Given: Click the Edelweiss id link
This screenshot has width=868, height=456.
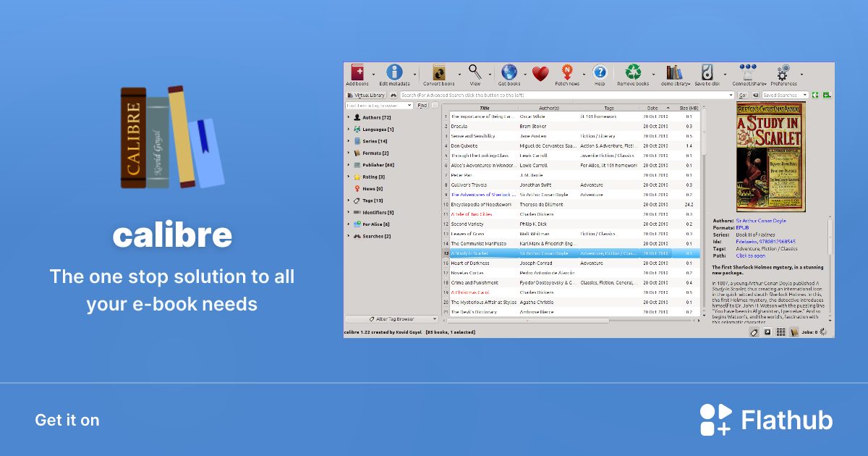Looking at the screenshot, I should coord(748,241).
